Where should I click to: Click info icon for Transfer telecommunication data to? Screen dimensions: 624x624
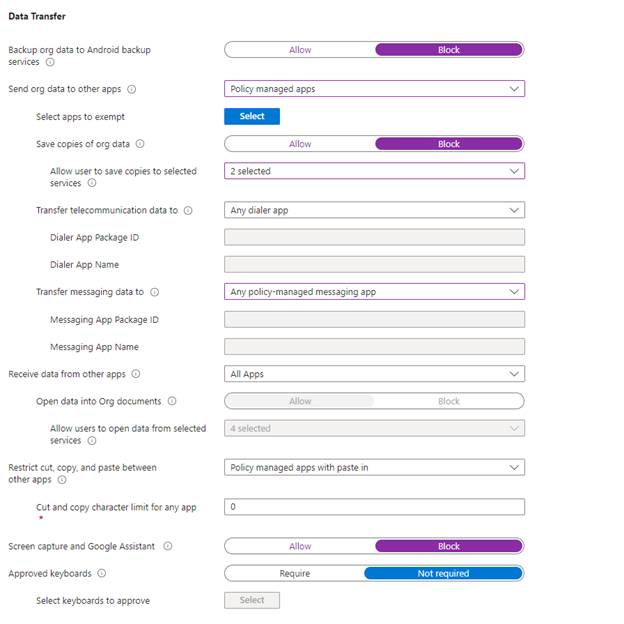188,211
